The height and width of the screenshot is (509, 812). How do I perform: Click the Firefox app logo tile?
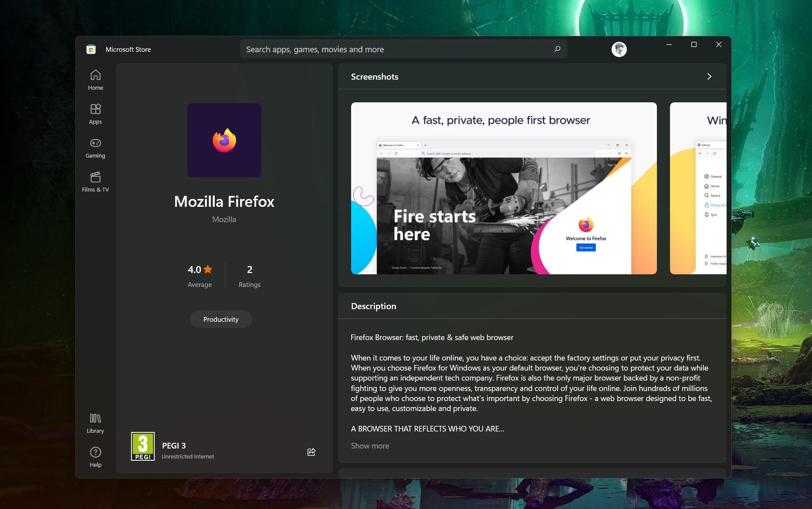[x=224, y=140]
